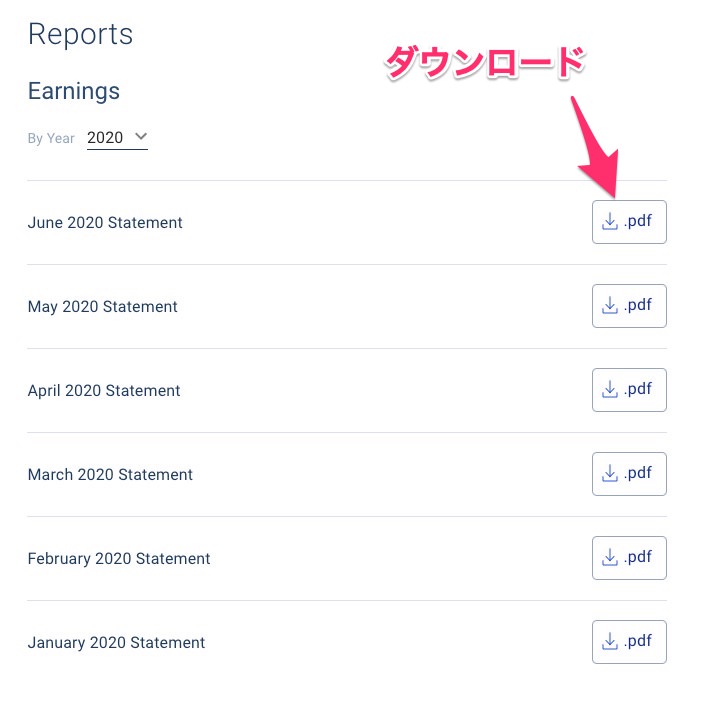703x708 pixels.
Task: Click the download icon for January 2020 Statement
Action: tap(610, 642)
